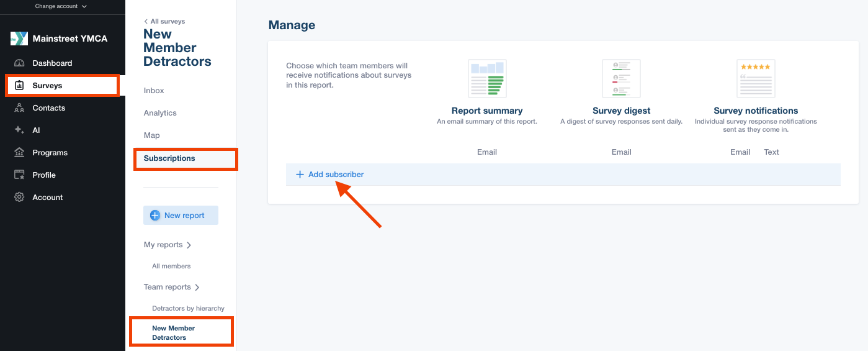Click the Surveys chart icon in sidebar
868x351 pixels.
pos(19,86)
